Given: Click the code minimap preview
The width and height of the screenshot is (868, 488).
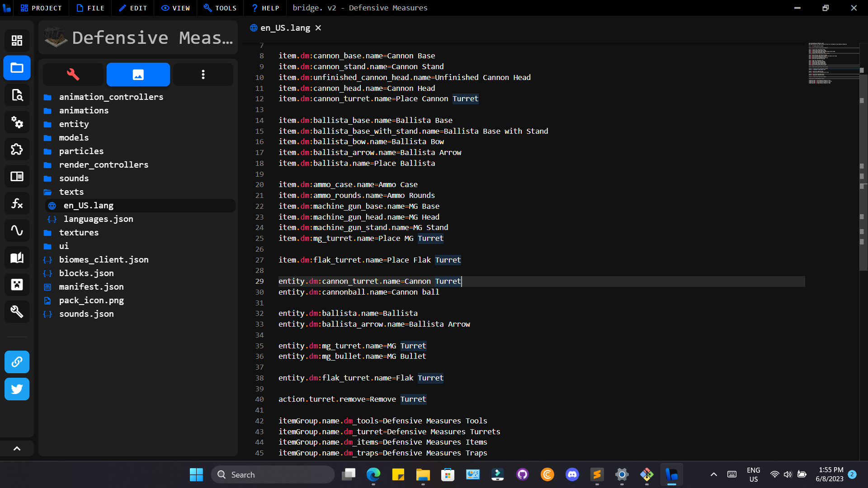Looking at the screenshot, I should point(833,63).
